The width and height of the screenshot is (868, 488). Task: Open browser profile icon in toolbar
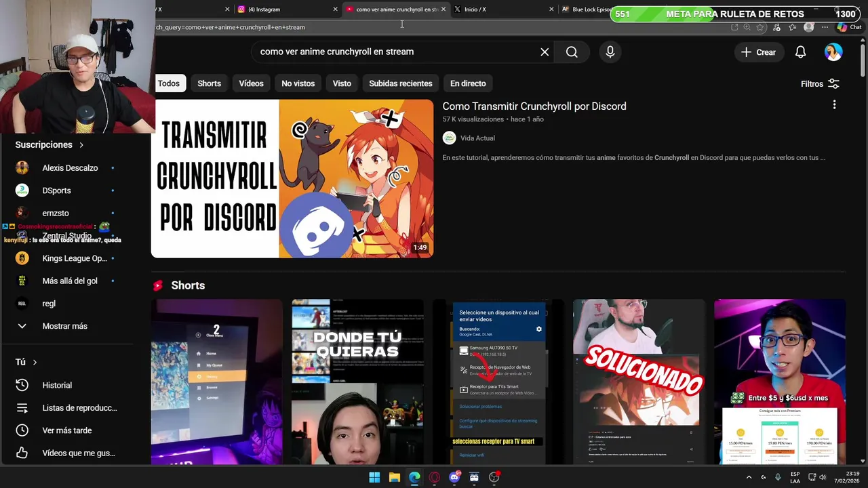808,27
